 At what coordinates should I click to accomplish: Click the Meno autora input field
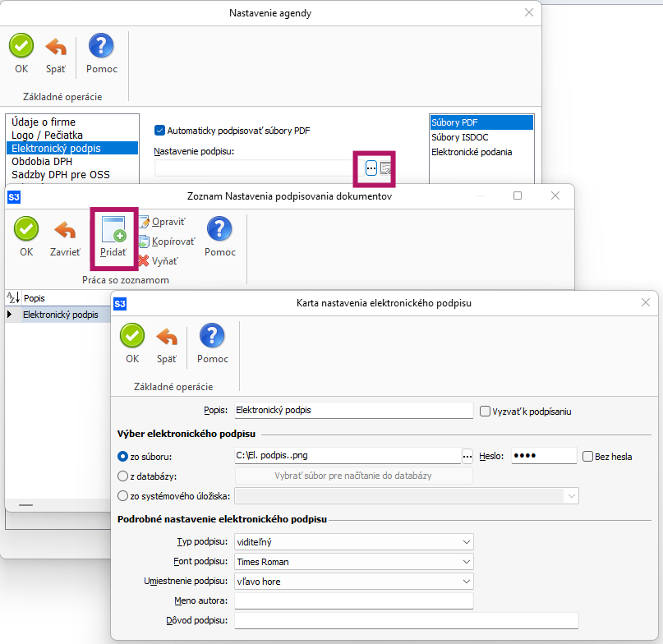coord(354,601)
